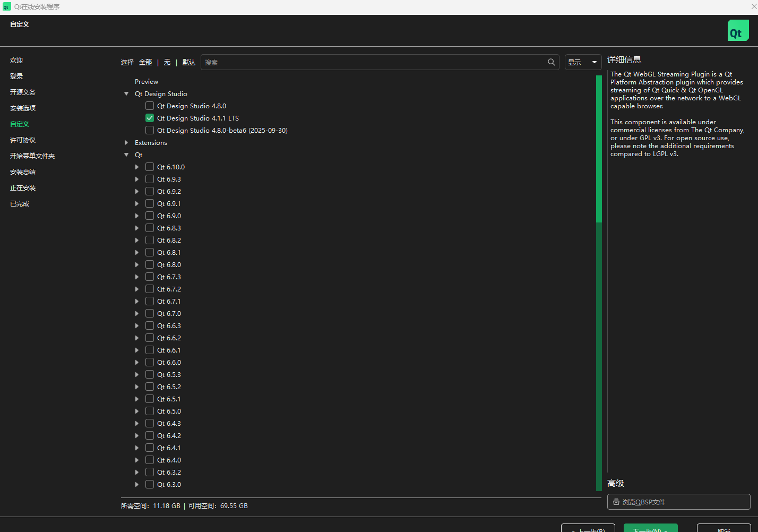Click the Qt icon in title bar
The height and width of the screenshot is (532, 758).
[6, 7]
